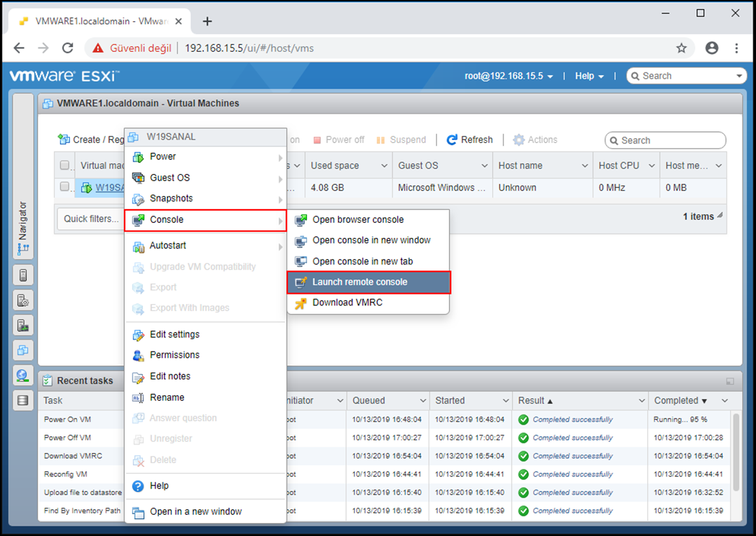Click the Download VMRC icon entry

300,303
